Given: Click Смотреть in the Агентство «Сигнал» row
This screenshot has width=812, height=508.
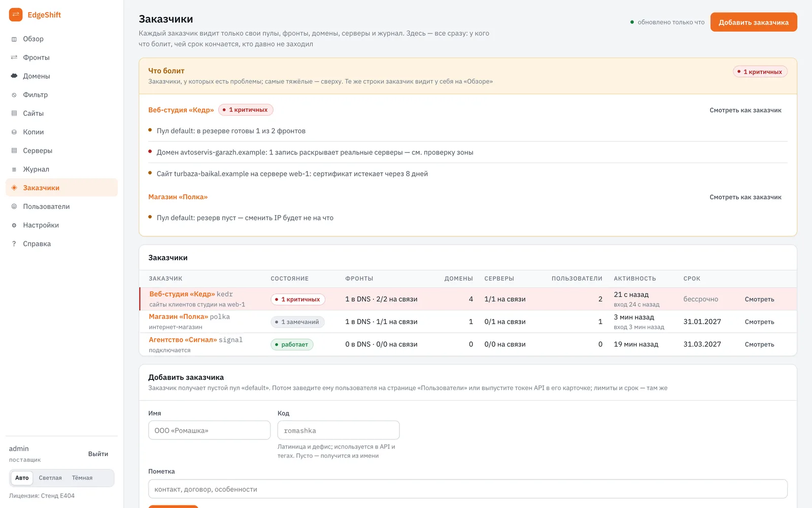Looking at the screenshot, I should (x=759, y=344).
